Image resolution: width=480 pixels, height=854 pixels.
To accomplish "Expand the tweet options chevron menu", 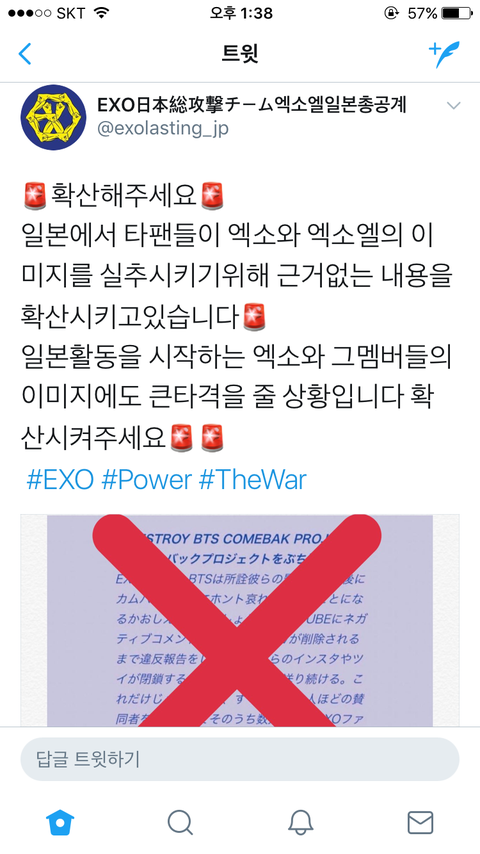I will tap(454, 106).
